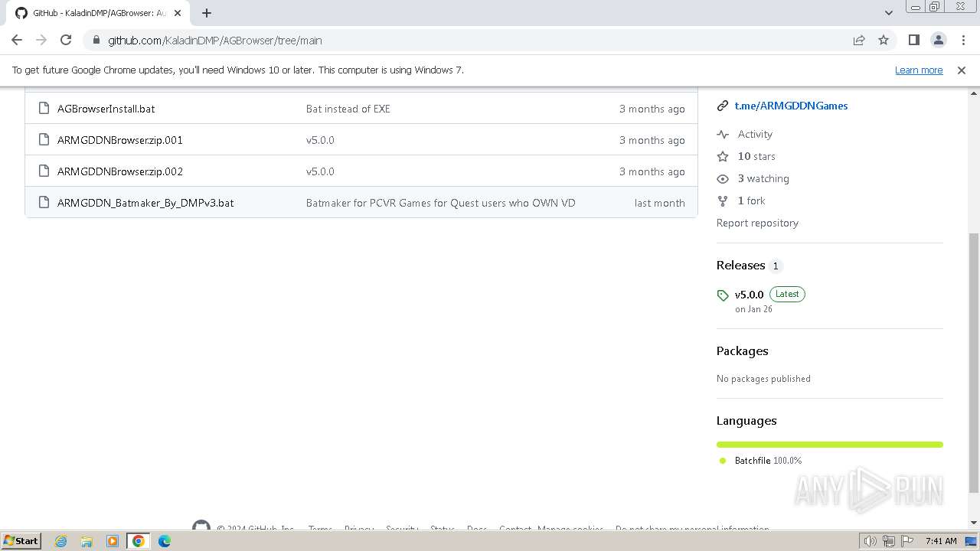Click Report repository
This screenshot has height=551, width=980.
tap(757, 223)
